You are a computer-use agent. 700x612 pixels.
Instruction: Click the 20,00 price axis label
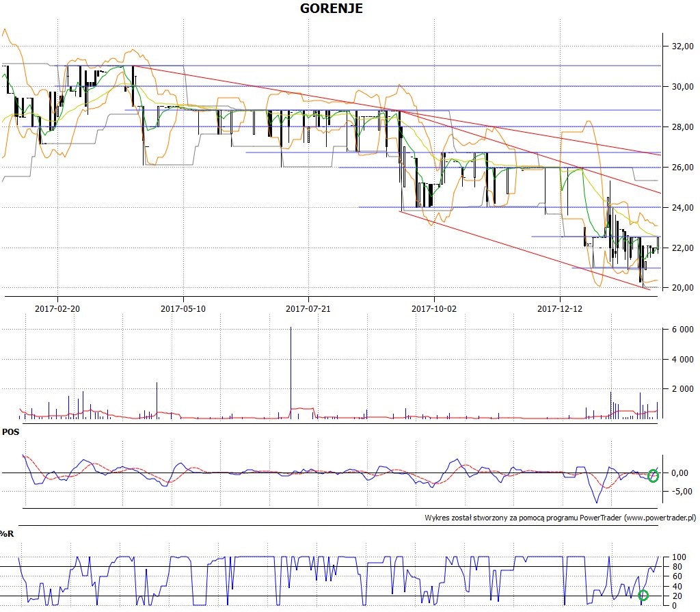click(683, 288)
